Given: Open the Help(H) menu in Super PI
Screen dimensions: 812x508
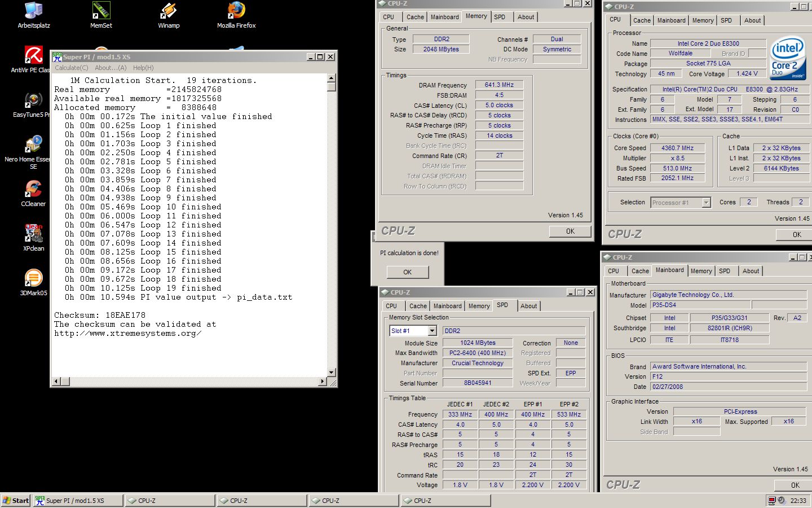Looking at the screenshot, I should click(x=143, y=68).
